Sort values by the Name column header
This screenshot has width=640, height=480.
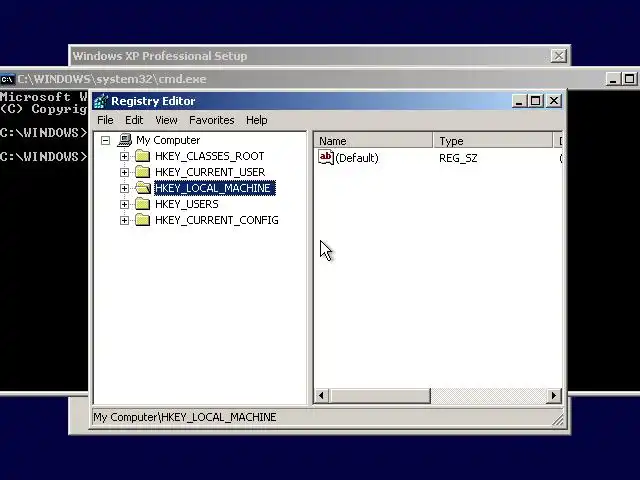click(x=373, y=141)
